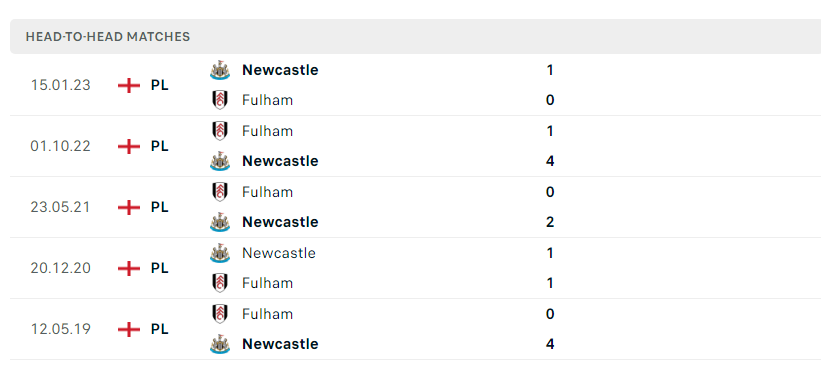
Task: Click Fulham crest in 15.01.23 match
Action: coord(220,100)
